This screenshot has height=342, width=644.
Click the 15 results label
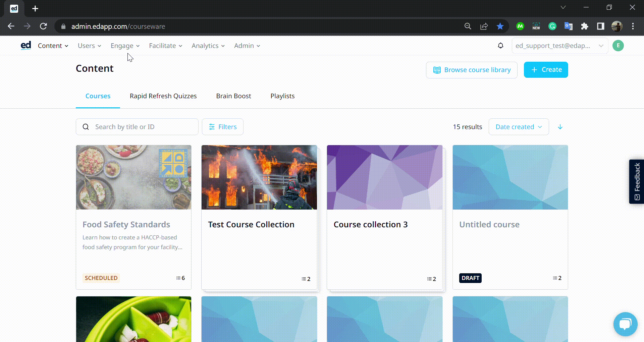[x=467, y=127]
